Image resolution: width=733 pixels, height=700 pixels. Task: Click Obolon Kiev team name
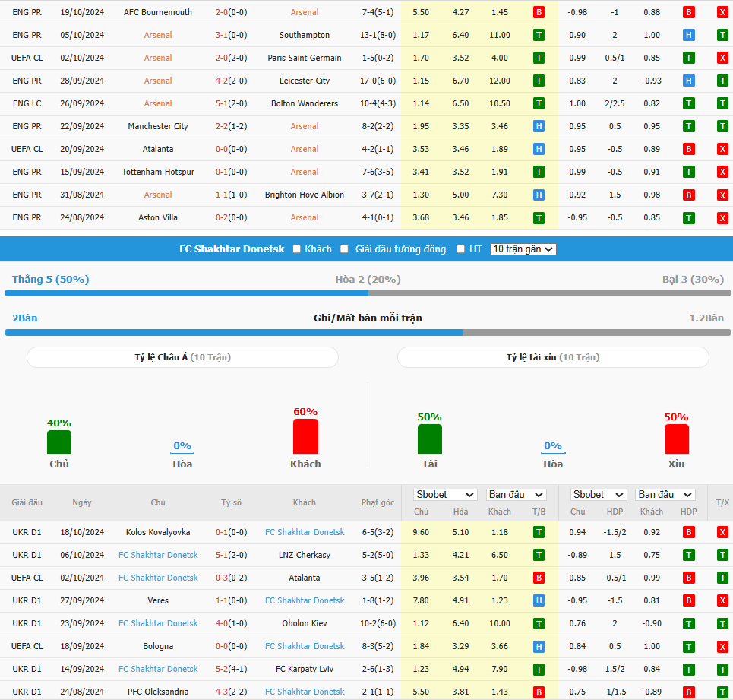click(305, 623)
